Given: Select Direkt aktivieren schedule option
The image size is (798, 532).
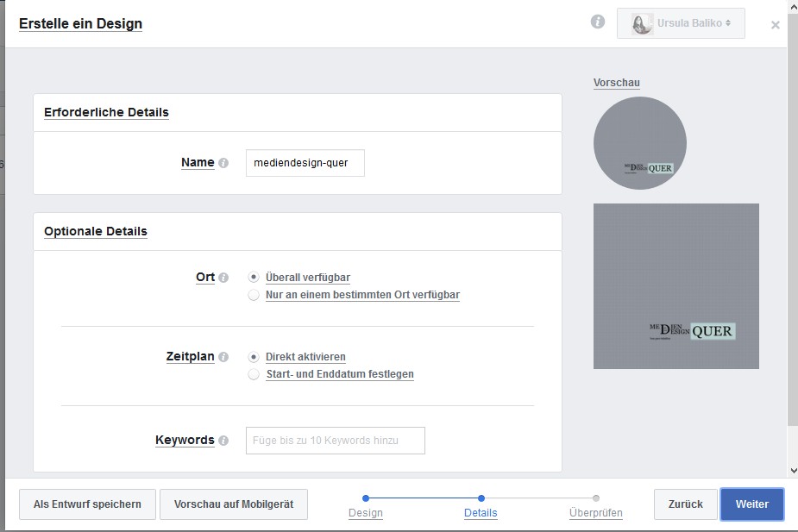Looking at the screenshot, I should pyautogui.click(x=254, y=357).
